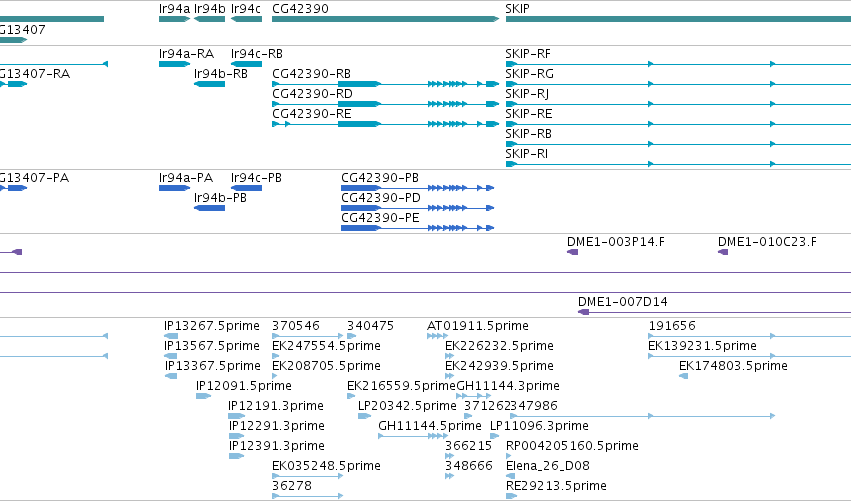Screen dimensions: 851x501
Task: Select the SKIP gene span bar
Action: click(678, 19)
